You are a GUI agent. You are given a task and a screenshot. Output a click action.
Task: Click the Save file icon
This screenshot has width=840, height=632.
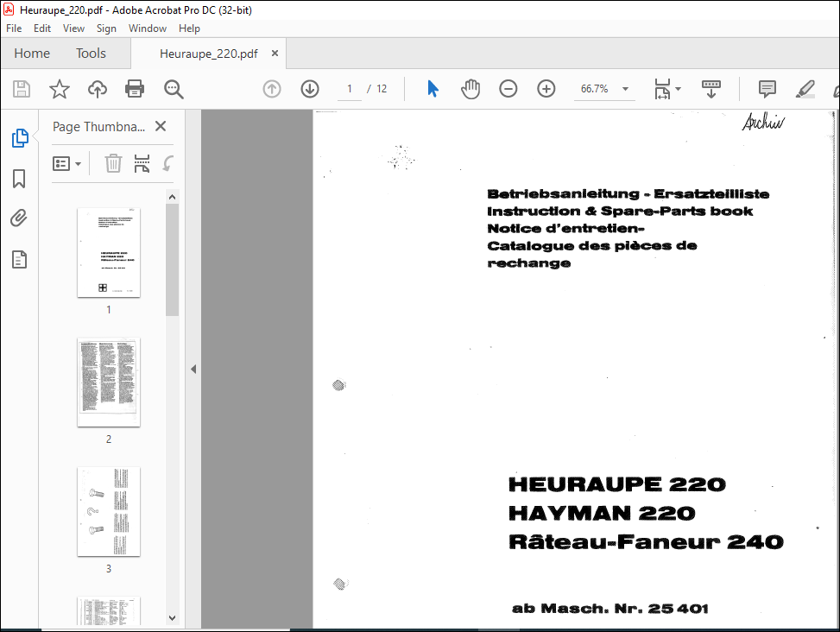pos(22,89)
